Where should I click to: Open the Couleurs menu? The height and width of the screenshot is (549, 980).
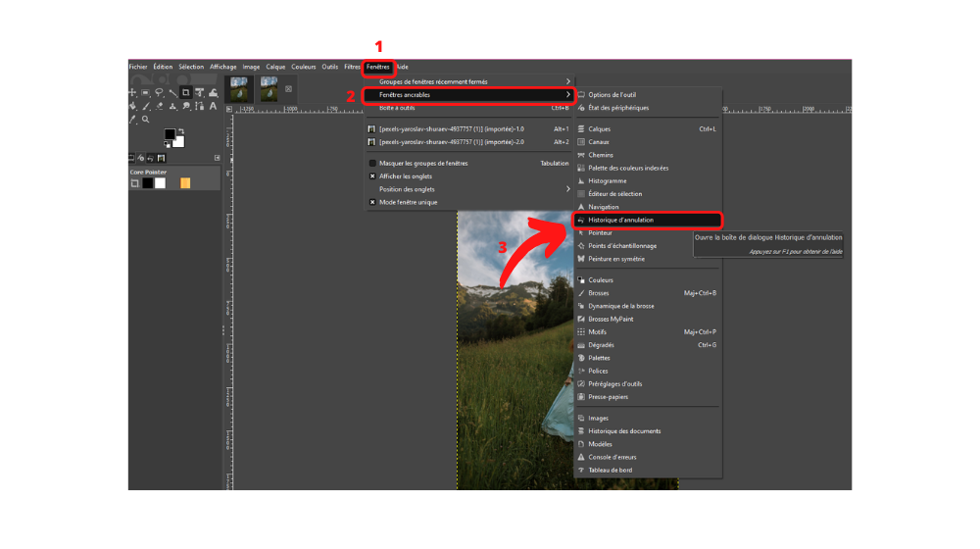click(x=304, y=67)
